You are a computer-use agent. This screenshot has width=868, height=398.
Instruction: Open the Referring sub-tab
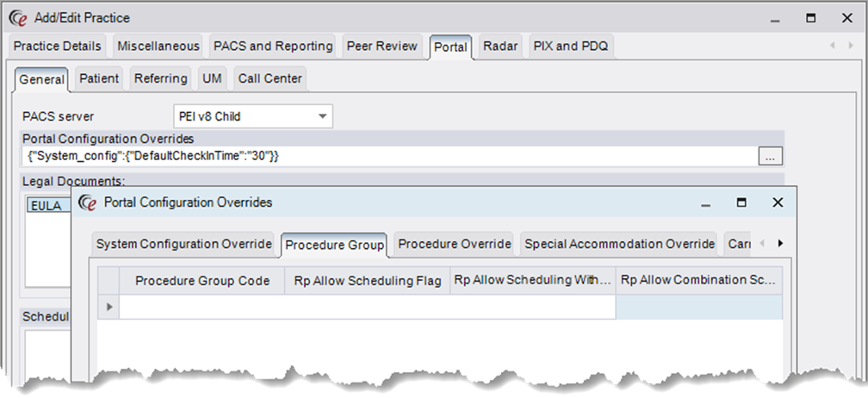coord(160,78)
